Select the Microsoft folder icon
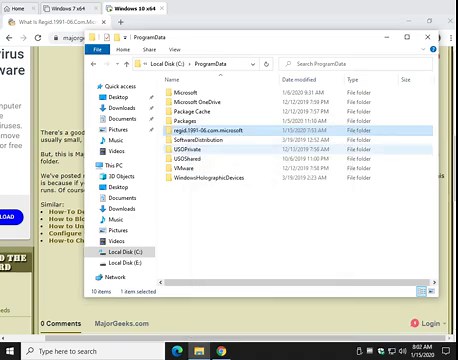Image resolution: width=458 pixels, height=360 pixels. tap(169, 92)
